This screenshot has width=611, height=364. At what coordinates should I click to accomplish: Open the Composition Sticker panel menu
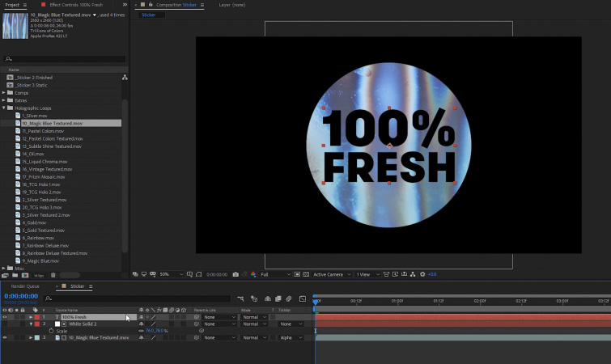click(202, 5)
